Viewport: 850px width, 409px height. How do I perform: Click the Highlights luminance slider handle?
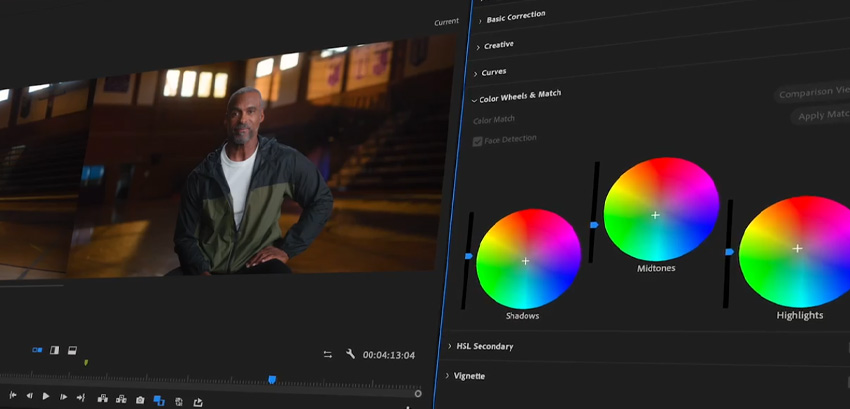tap(730, 252)
